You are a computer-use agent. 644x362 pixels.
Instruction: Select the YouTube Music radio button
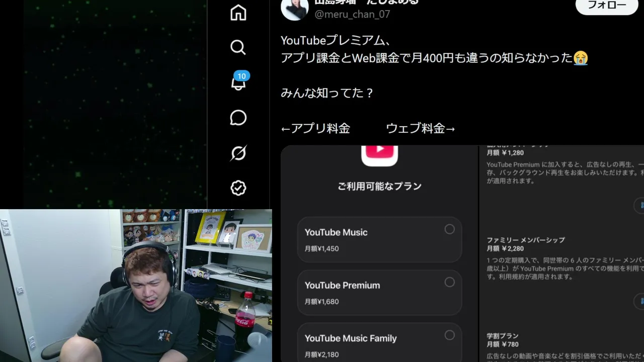point(449,229)
